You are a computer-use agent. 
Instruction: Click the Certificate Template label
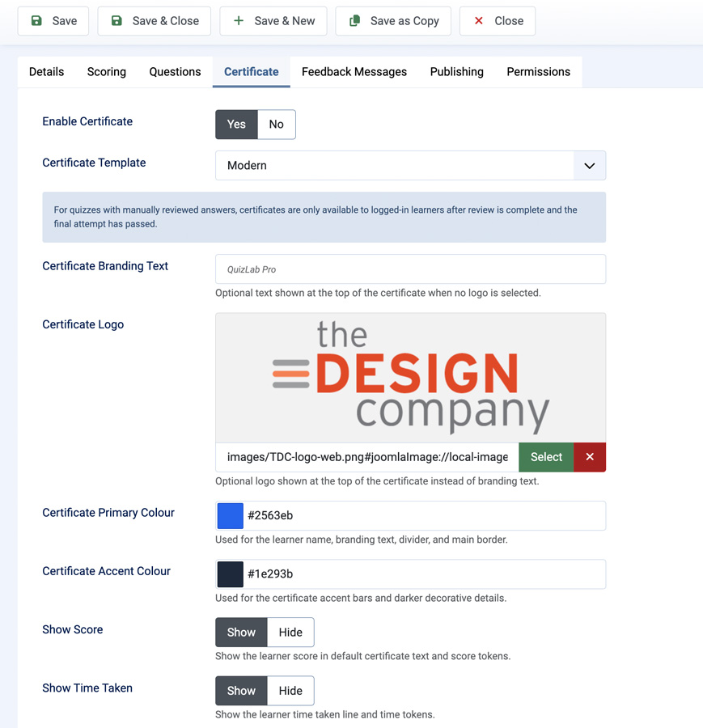pos(94,163)
